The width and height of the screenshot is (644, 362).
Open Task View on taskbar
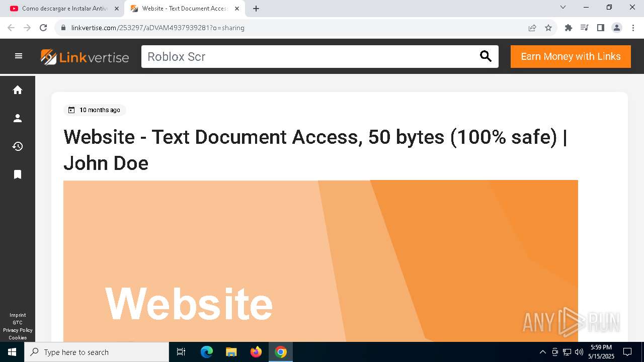(181, 352)
